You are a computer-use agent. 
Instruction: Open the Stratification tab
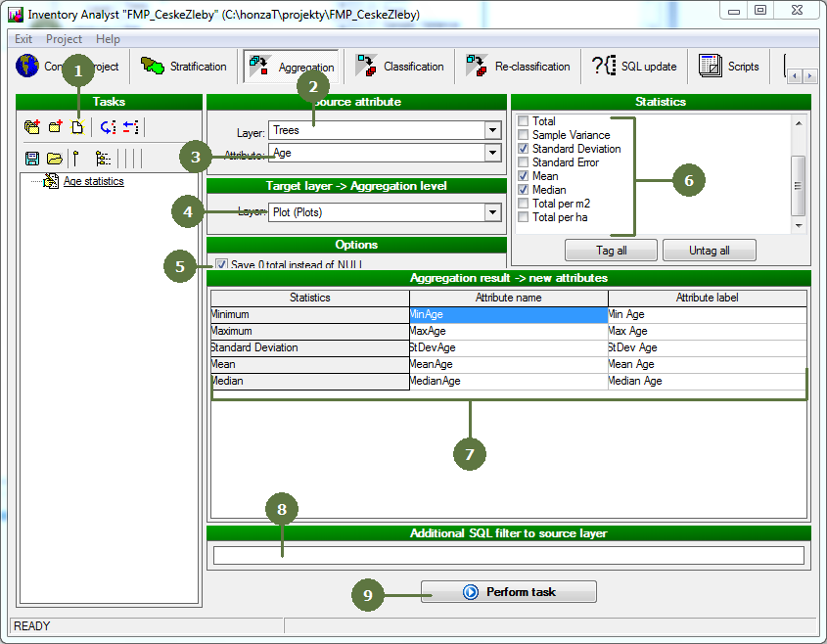[x=184, y=67]
